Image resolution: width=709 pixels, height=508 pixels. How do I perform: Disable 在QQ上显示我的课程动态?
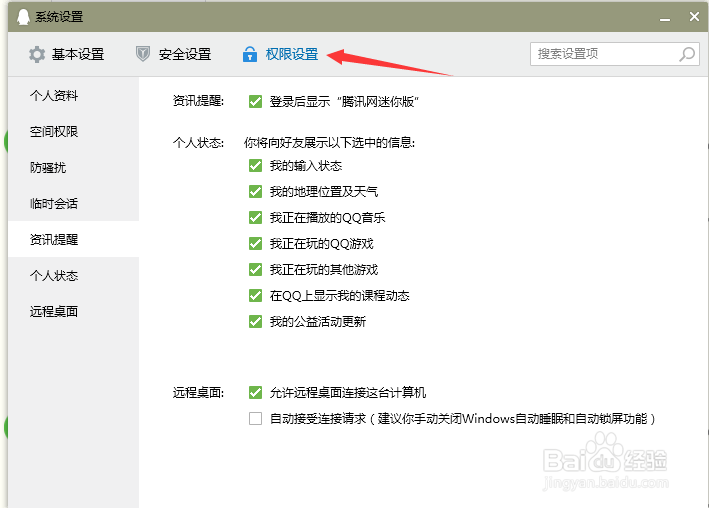tap(255, 296)
